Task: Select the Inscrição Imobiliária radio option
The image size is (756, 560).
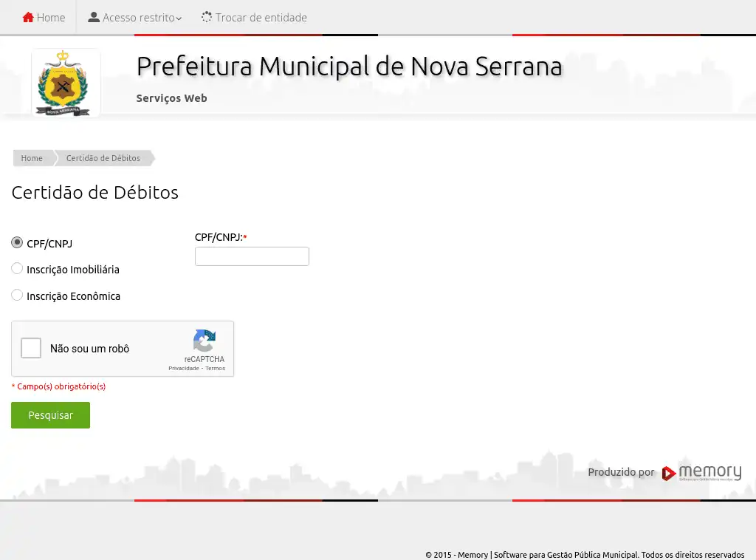Action: [17, 269]
